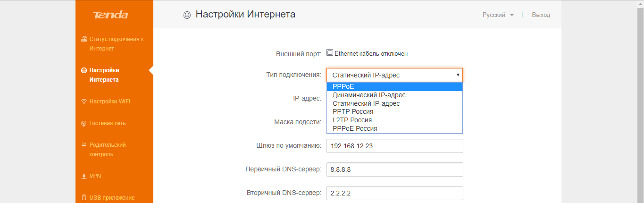The image size is (644, 203).
Task: Choose PPTP Россия option
Action: (x=352, y=111)
